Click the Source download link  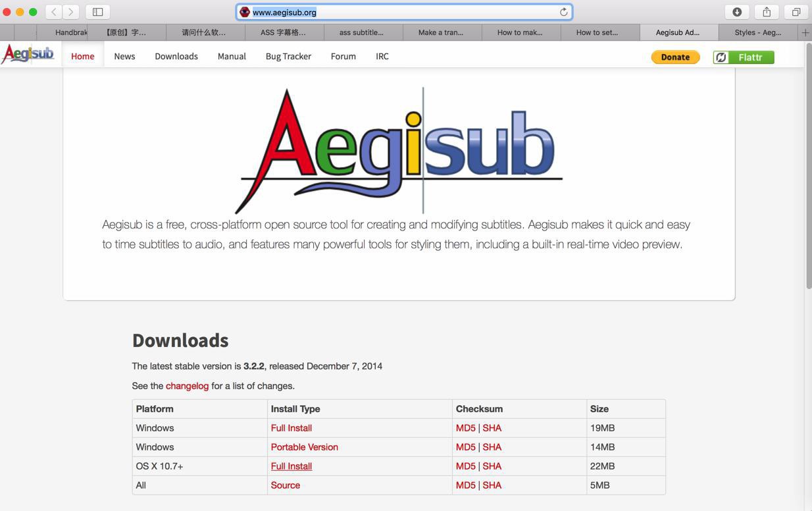[x=286, y=485]
